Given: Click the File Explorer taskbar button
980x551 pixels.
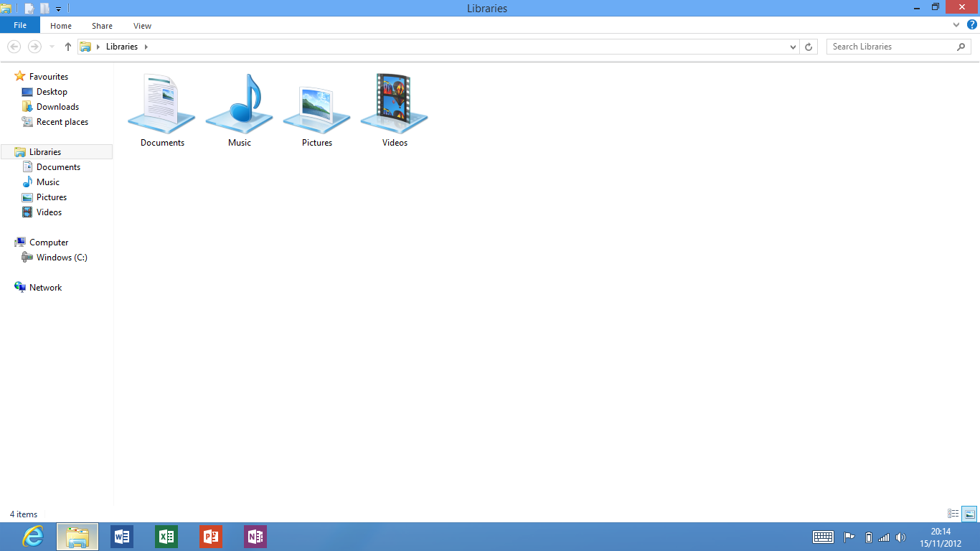Looking at the screenshot, I should coord(77,537).
